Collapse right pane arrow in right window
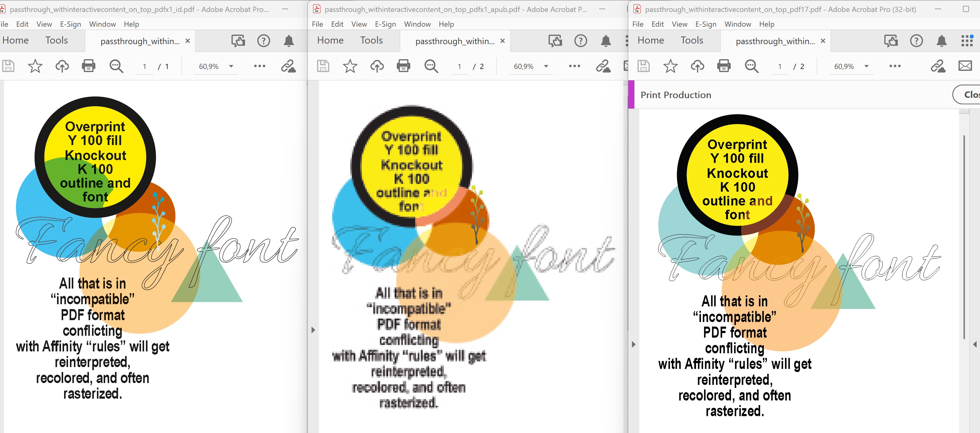 tap(975, 344)
